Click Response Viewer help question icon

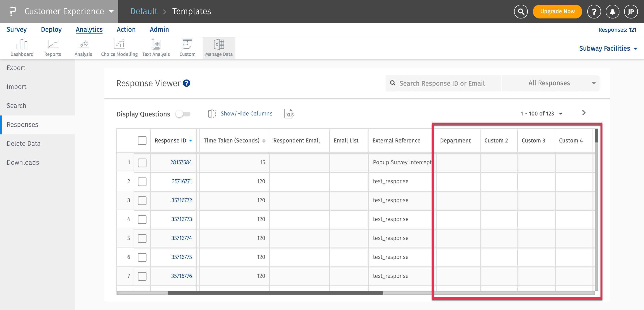[186, 83]
